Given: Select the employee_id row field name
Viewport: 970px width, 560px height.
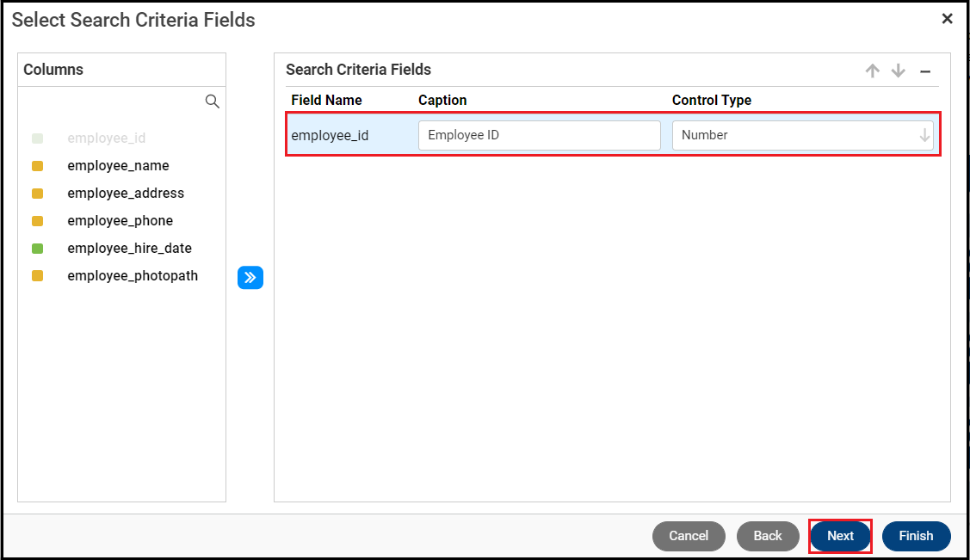Looking at the screenshot, I should coord(330,136).
